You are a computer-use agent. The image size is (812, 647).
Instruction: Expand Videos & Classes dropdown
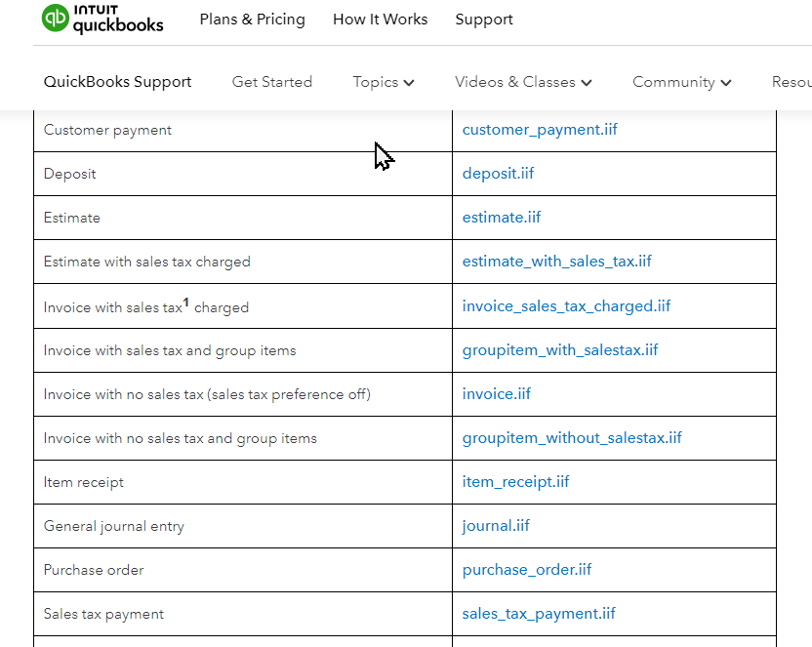[x=523, y=82]
